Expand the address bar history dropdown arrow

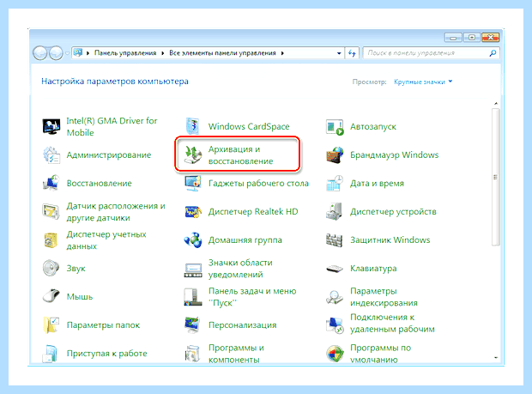coord(339,53)
